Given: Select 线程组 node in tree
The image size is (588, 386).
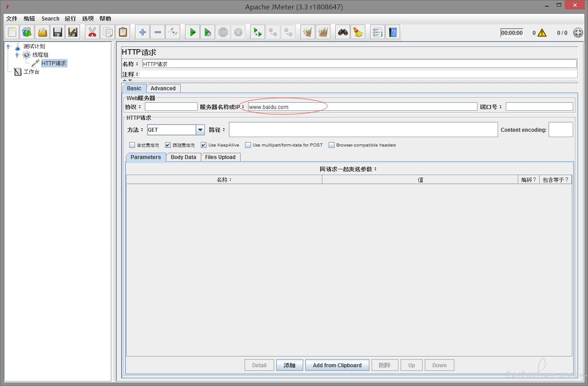Looking at the screenshot, I should click(x=40, y=55).
